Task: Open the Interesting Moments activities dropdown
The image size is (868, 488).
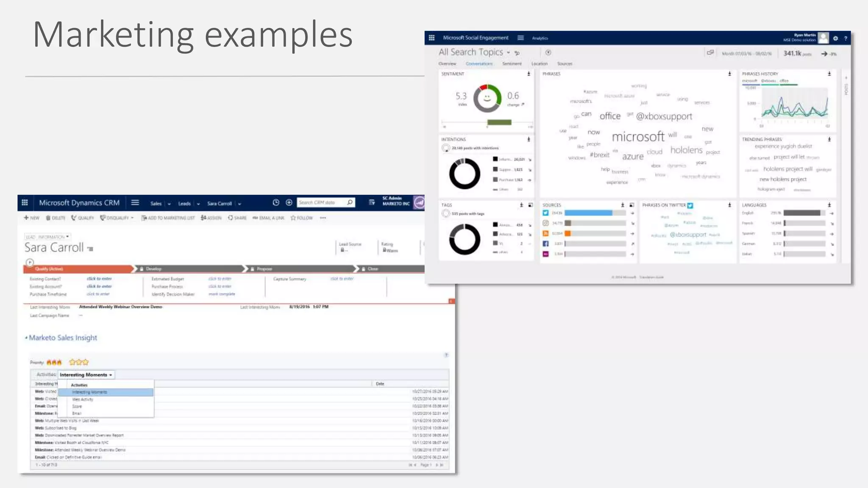Action: 86,375
